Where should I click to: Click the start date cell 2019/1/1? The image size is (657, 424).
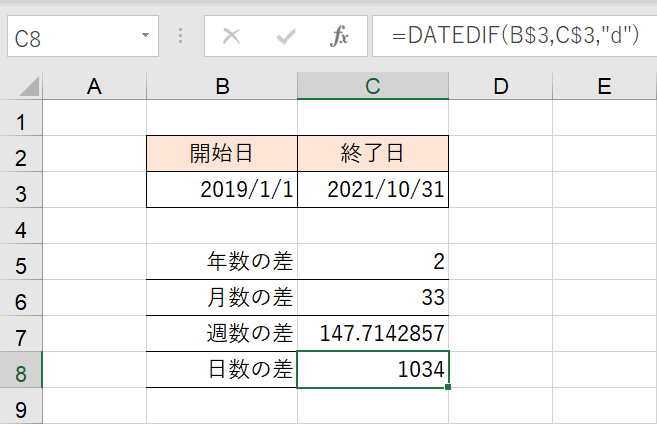coord(222,190)
